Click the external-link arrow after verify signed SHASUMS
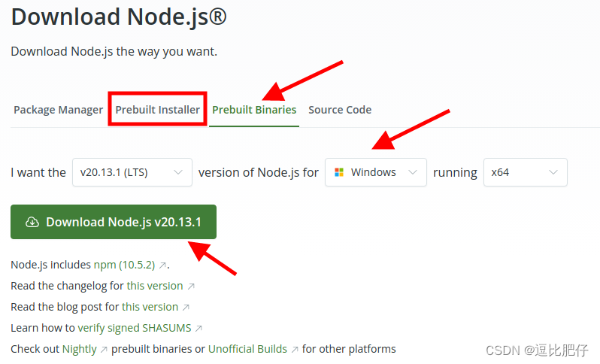This screenshot has width=600, height=364. pos(198,329)
